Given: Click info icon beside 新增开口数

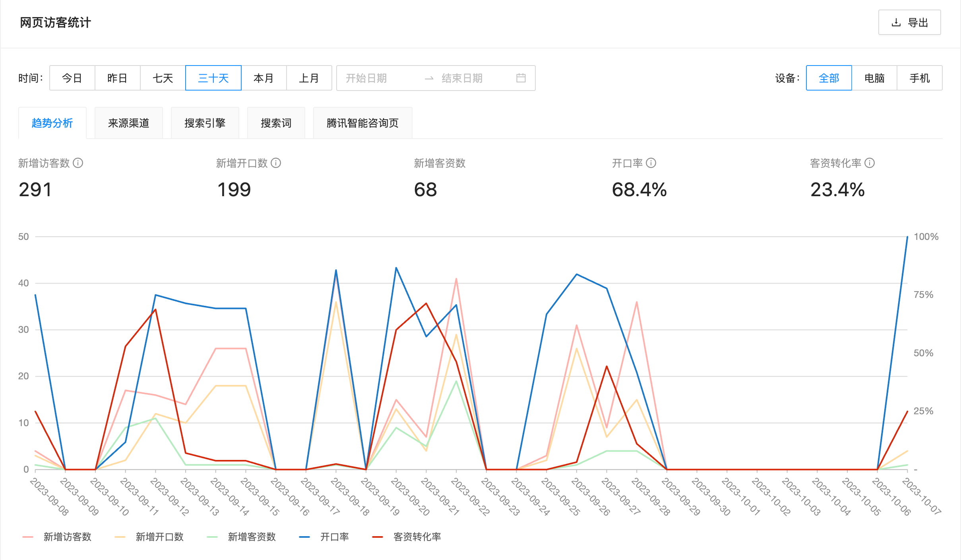Looking at the screenshot, I should (x=276, y=163).
